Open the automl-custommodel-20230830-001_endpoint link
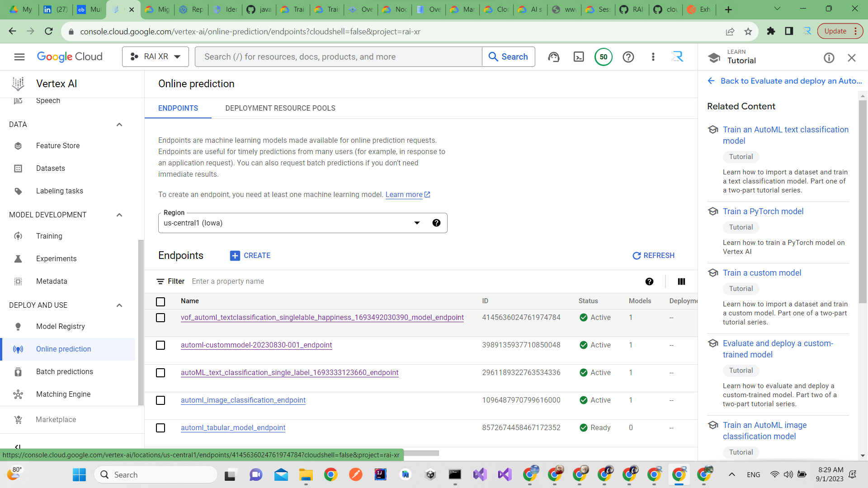Image resolution: width=868 pixels, height=488 pixels. 256,345
